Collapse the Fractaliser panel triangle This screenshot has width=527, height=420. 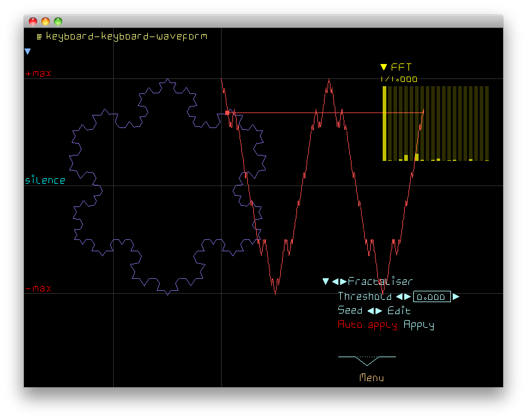coord(326,282)
